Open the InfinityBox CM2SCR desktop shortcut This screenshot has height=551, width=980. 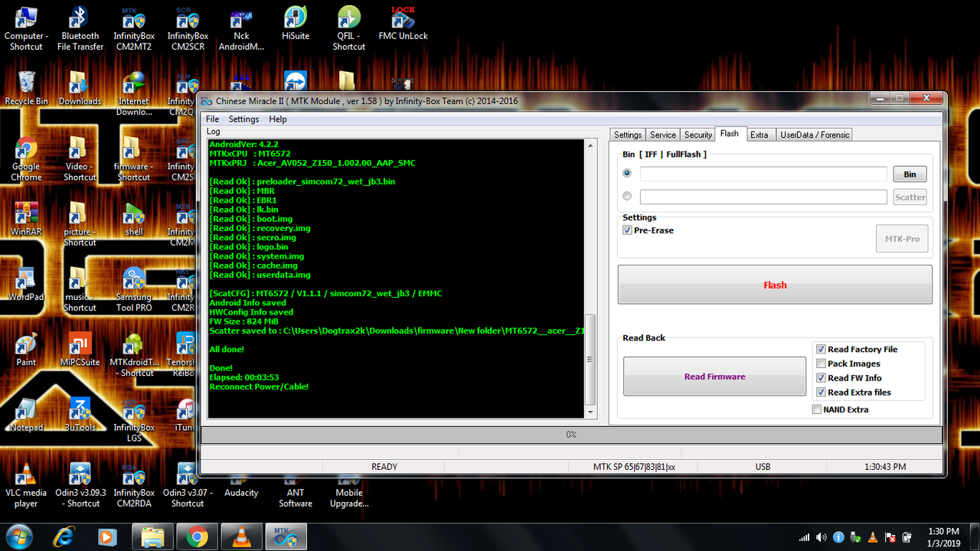point(188,29)
